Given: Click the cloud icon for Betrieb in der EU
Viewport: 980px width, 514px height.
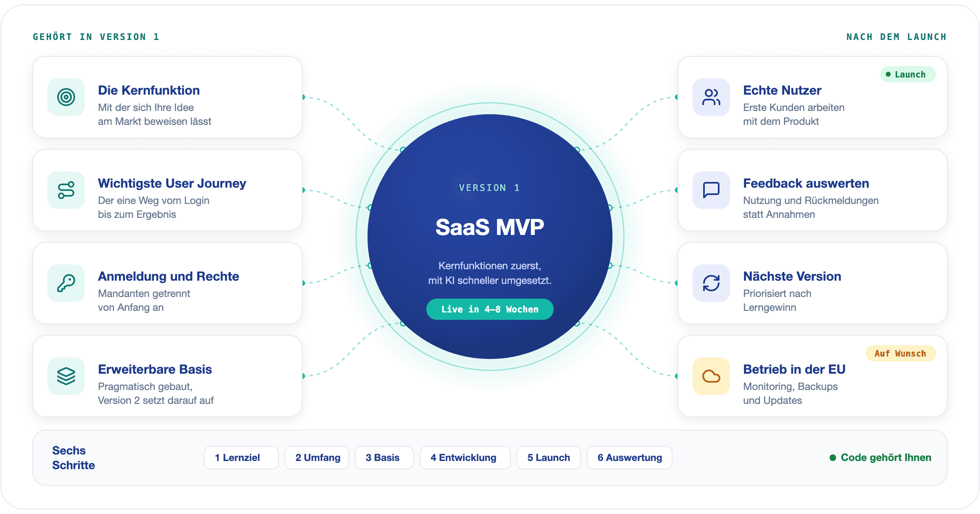Looking at the screenshot, I should click(711, 376).
